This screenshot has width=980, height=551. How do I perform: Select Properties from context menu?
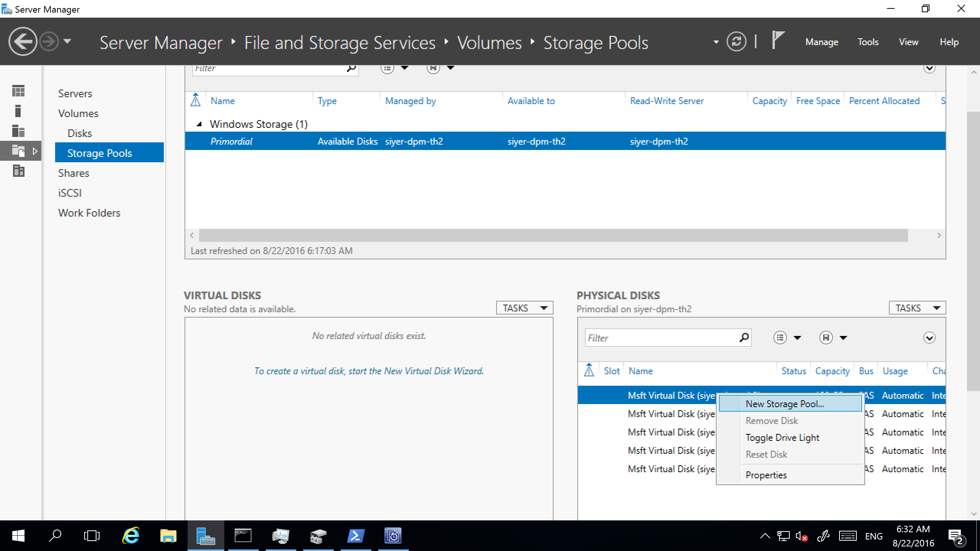767,475
